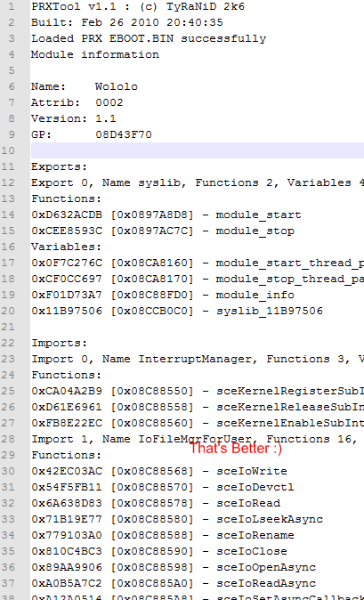Click the sceIoClose line
364x600 pixels.
(x=159, y=551)
